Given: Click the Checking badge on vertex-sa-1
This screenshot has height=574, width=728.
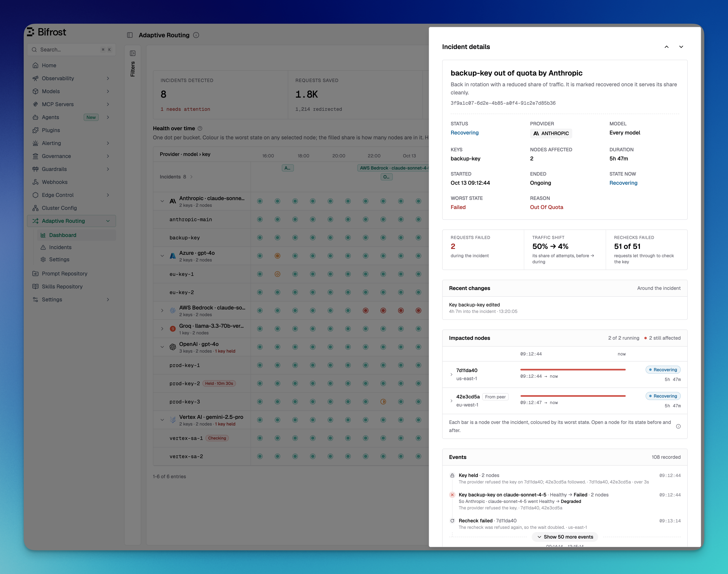Looking at the screenshot, I should 217,438.
